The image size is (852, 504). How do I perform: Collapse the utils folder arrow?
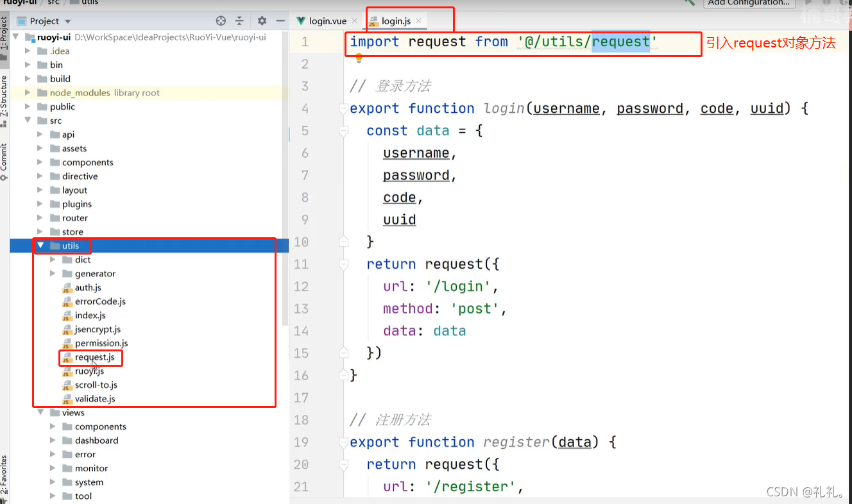[40, 246]
